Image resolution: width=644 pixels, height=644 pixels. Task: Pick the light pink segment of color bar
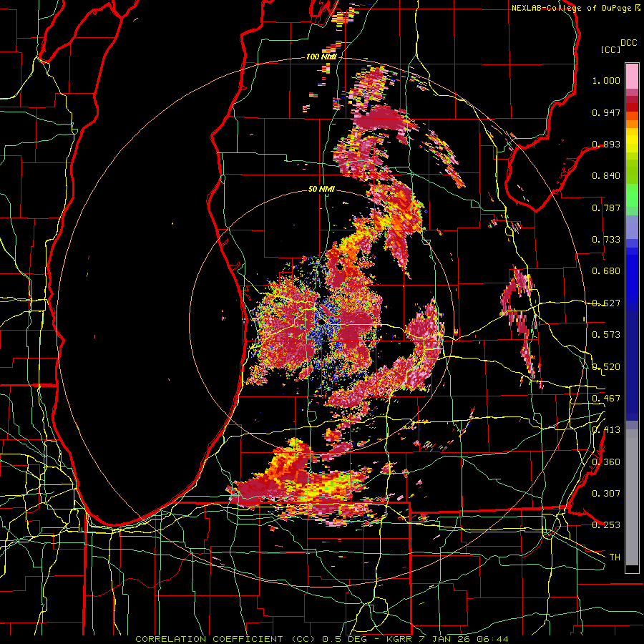632,76
